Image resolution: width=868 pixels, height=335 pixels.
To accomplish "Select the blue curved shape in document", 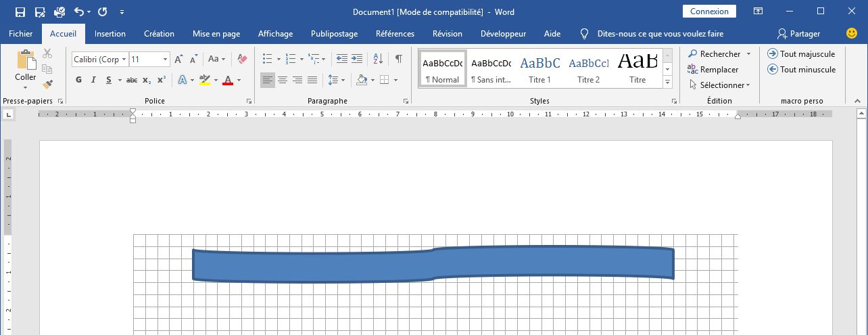I will point(433,265).
